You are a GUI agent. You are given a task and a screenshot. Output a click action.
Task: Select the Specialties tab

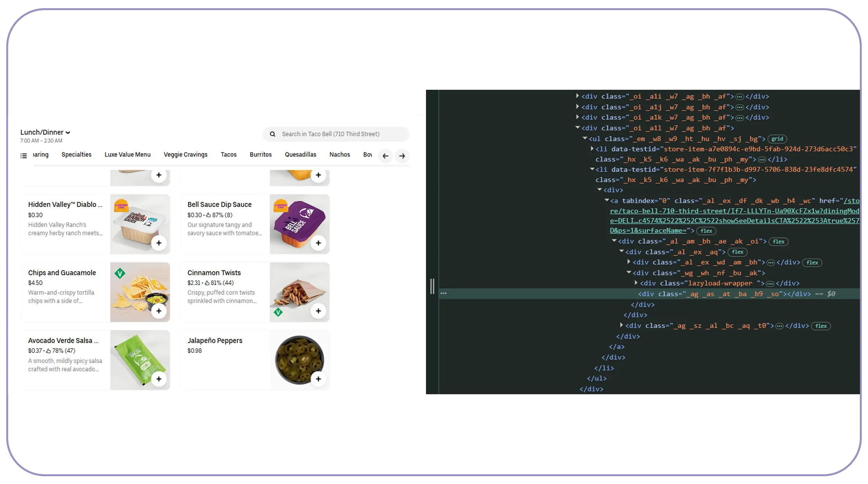point(77,155)
